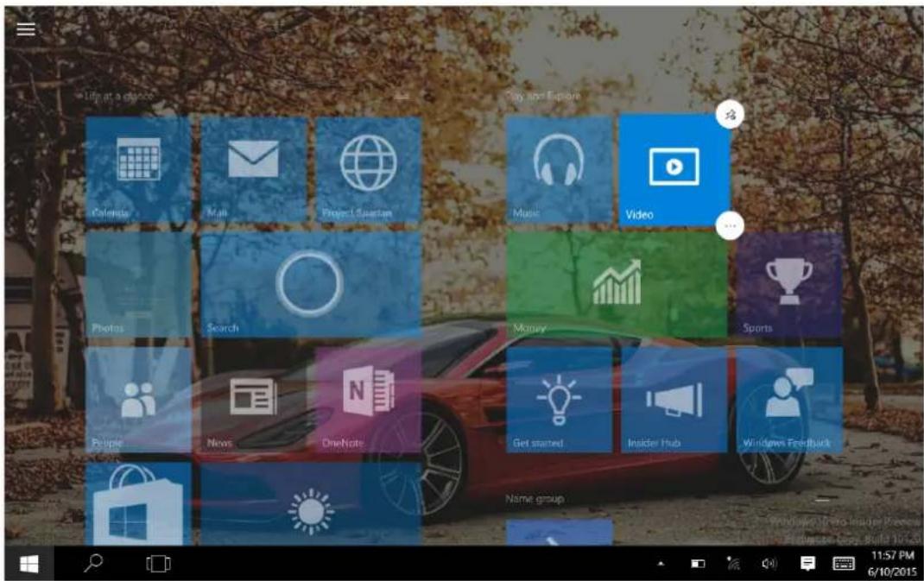Open the Photos tile
Viewport: 924px width, 581px height.
pyautogui.click(x=138, y=284)
